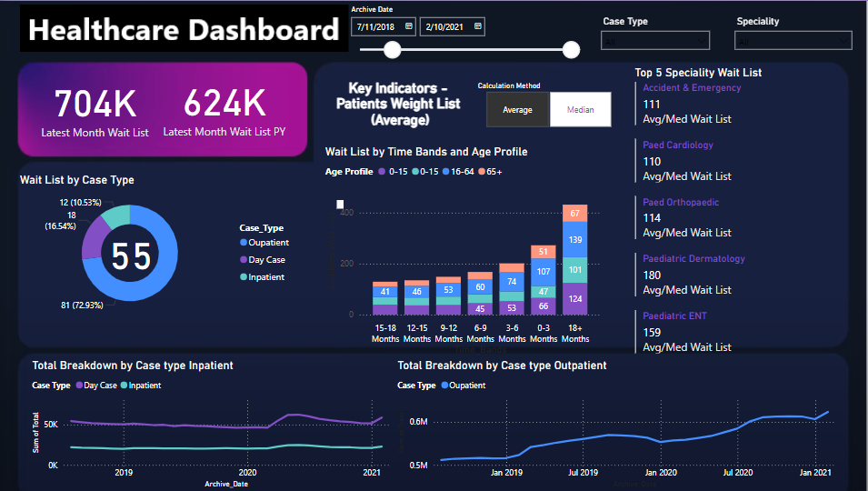868x491 pixels.
Task: Select the Inpatient legend marker in donut chart
Action: tap(244, 277)
